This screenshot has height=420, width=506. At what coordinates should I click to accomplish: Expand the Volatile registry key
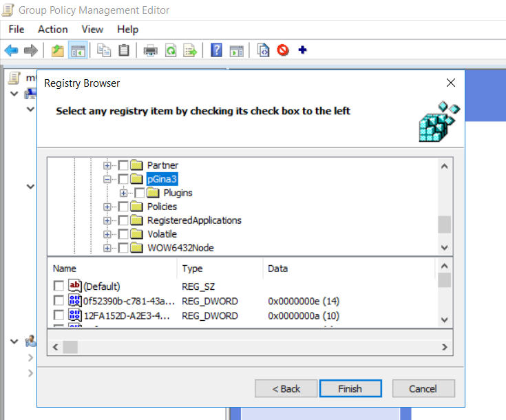(107, 234)
